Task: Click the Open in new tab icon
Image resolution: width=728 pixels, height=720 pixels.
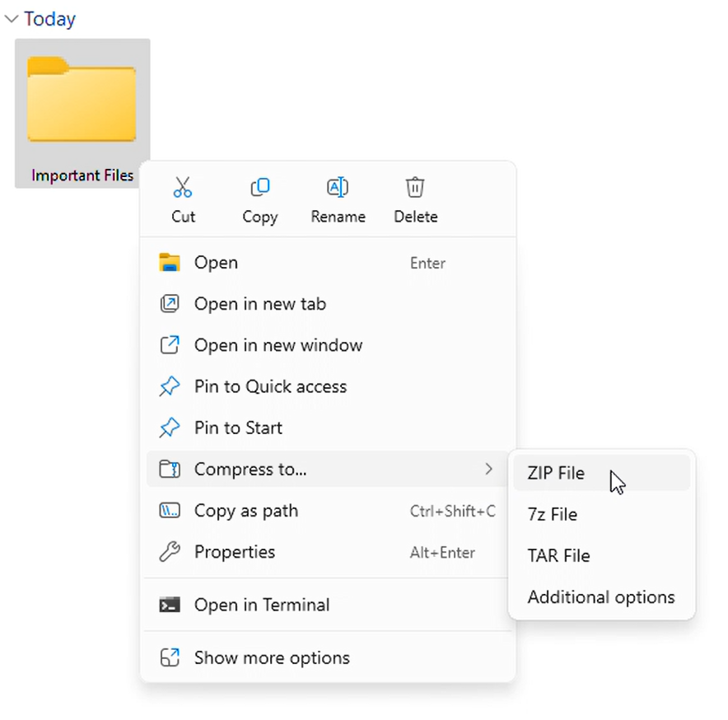Action: 170,304
